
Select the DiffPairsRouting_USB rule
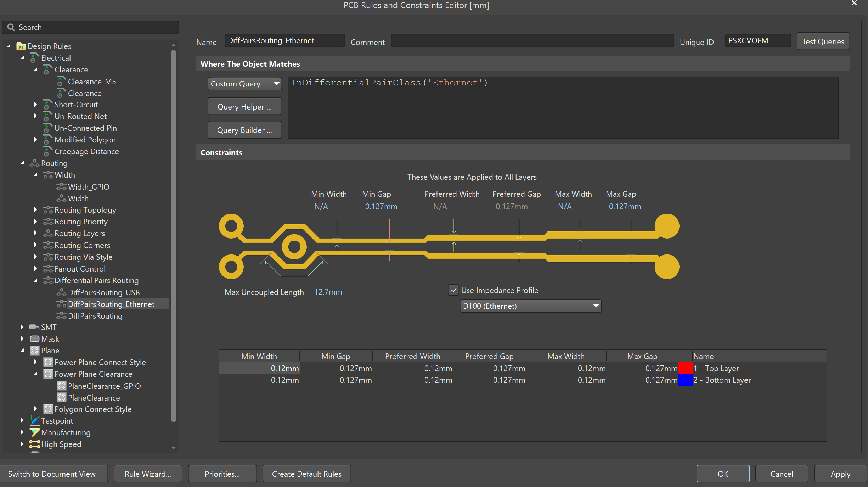point(103,292)
